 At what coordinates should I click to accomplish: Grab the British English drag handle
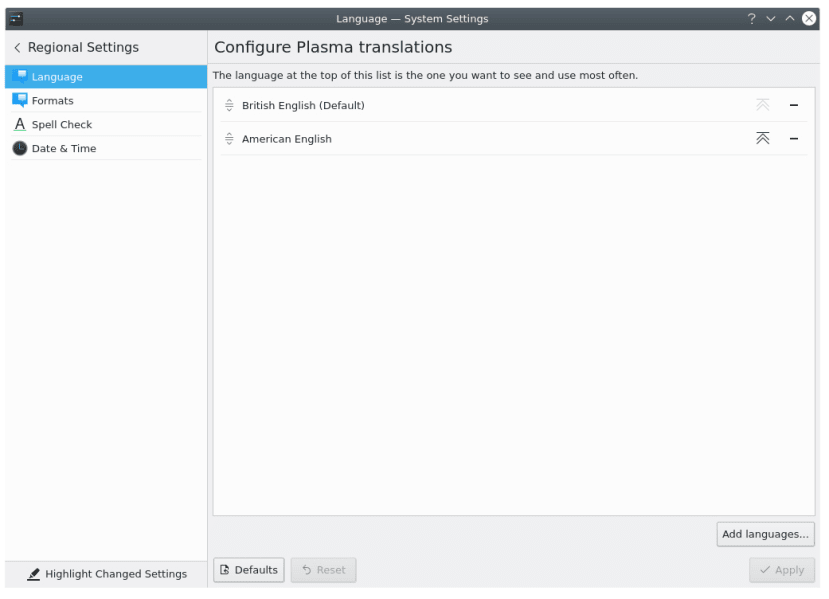click(229, 105)
